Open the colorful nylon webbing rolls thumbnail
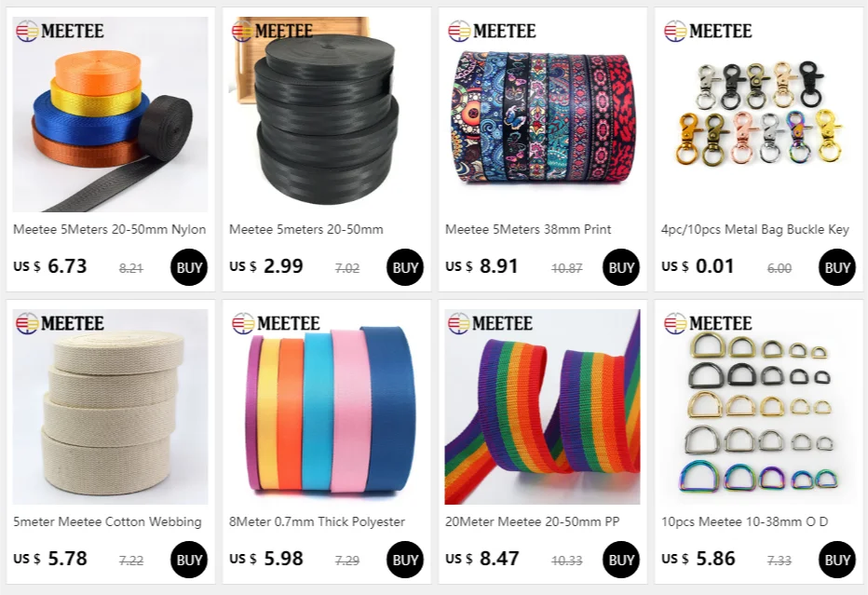868x595 pixels. [110, 114]
